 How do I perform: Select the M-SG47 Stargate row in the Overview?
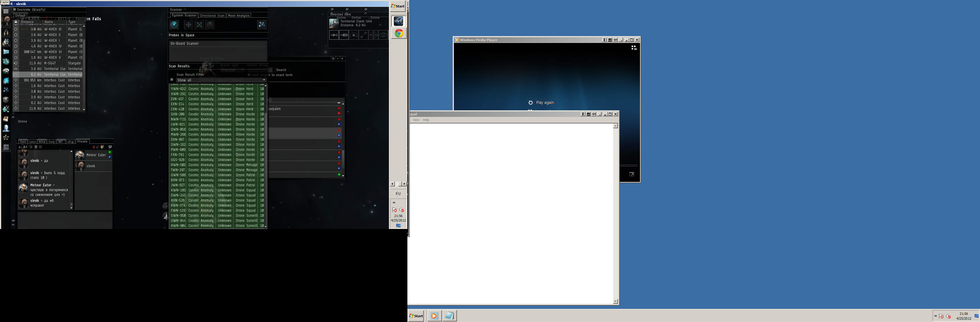50,63
